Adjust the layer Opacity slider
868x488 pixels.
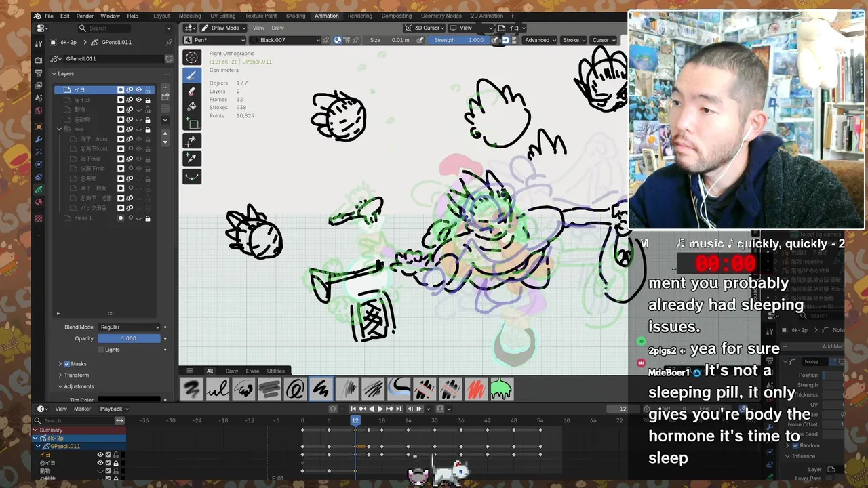click(x=129, y=338)
